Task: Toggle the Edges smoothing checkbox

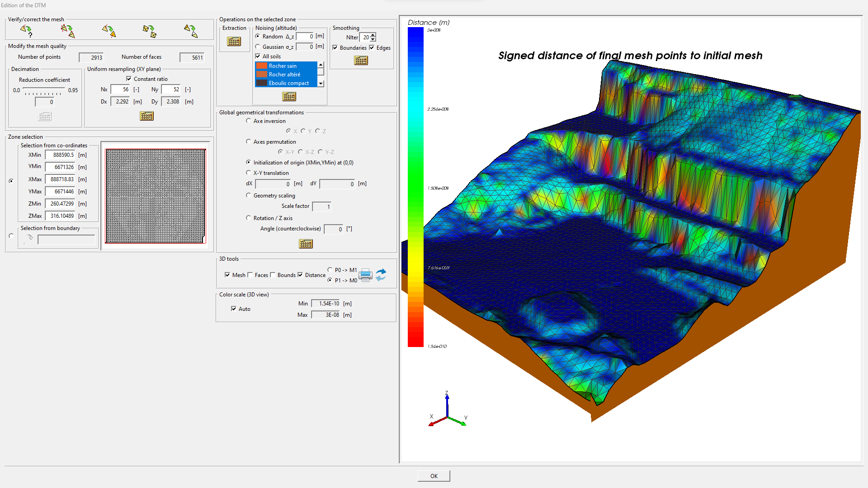Action: [371, 47]
